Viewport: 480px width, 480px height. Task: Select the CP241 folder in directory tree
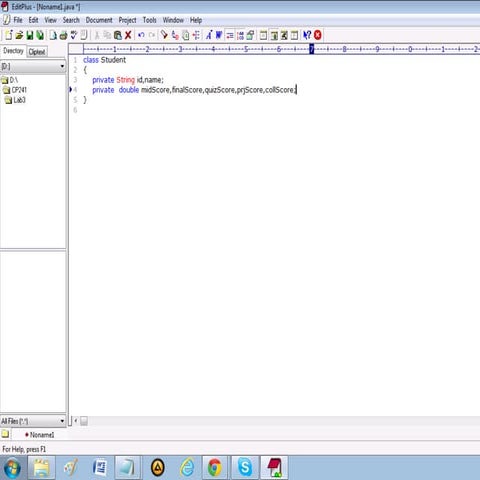click(15, 90)
